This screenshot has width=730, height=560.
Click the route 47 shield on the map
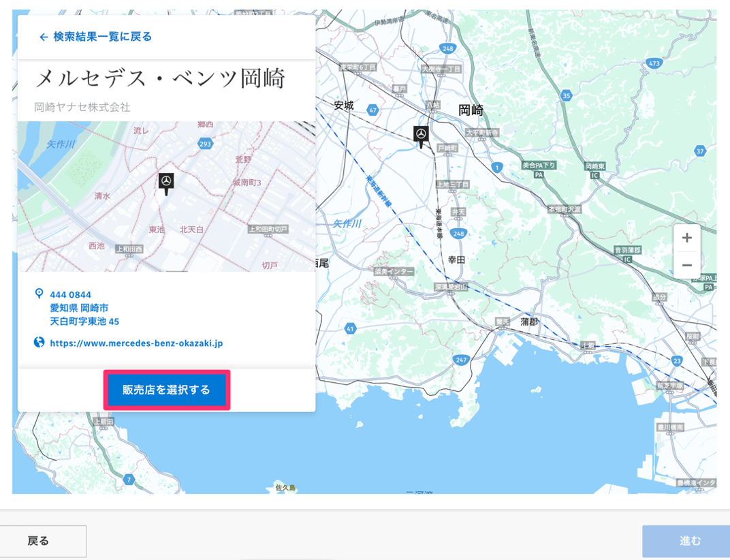372,110
